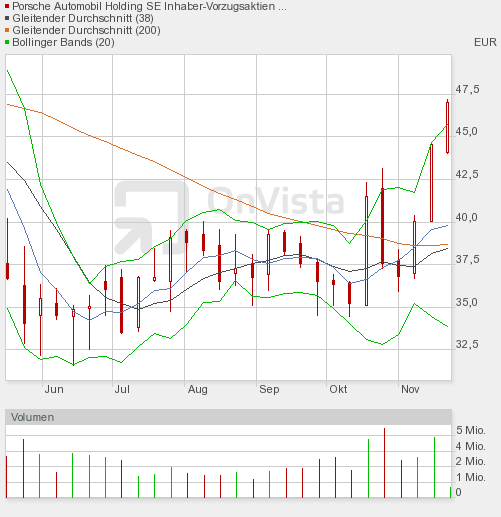
Task: Click the latest candlestick near 47 EUR
Action: [x=447, y=127]
